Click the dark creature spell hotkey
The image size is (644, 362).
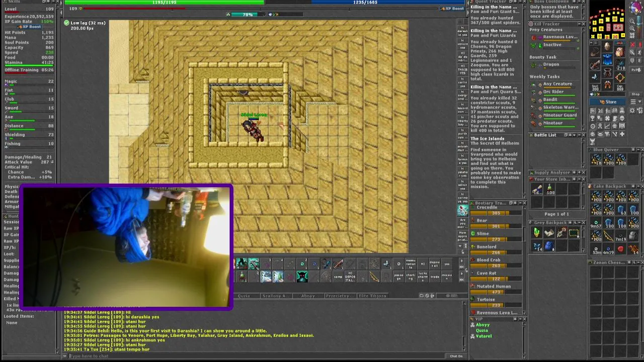coord(302,277)
